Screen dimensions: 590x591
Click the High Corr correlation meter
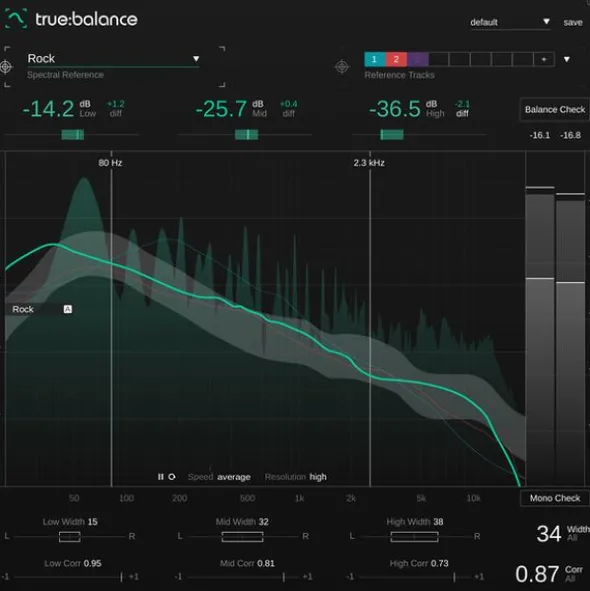[414, 577]
